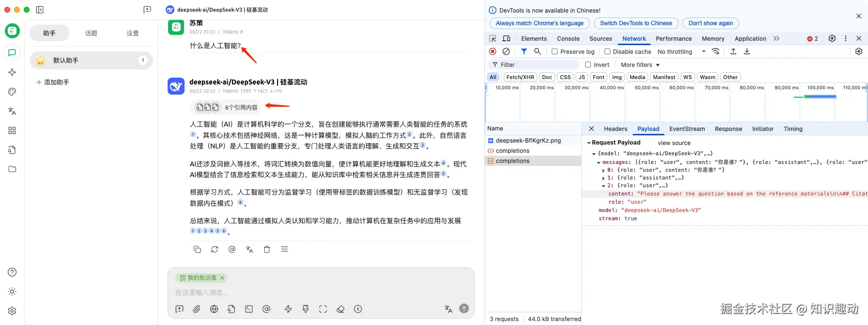868x325 pixels.
Task: Open the files folder icon in the left sidebar
Action: 12,169
